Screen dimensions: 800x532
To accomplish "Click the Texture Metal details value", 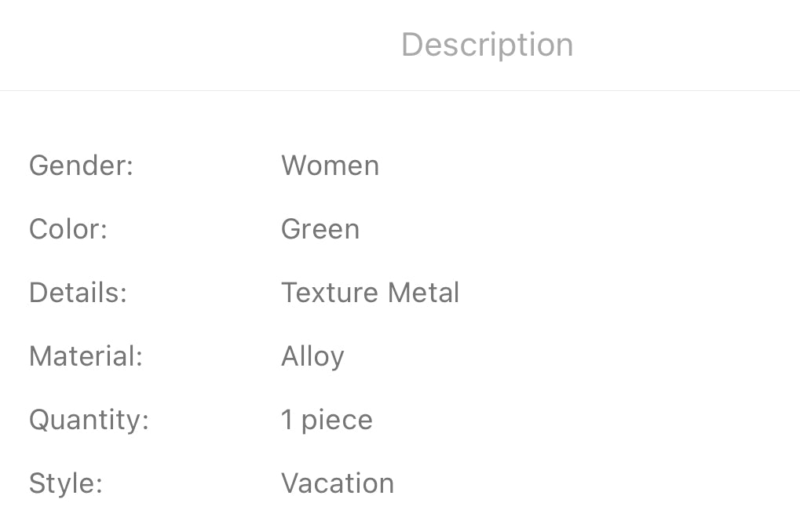I will point(370,293).
